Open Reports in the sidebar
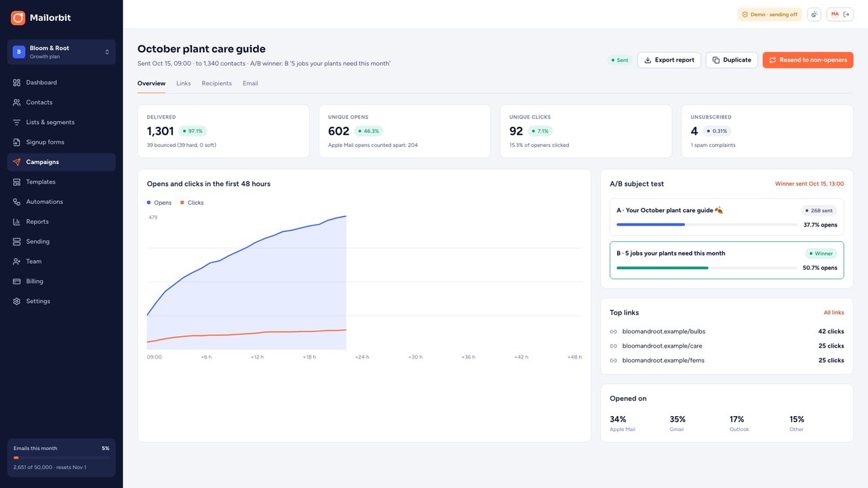 pos(61,222)
